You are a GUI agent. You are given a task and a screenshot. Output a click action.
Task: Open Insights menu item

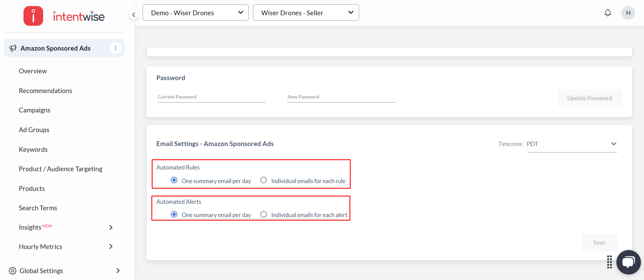click(30, 227)
